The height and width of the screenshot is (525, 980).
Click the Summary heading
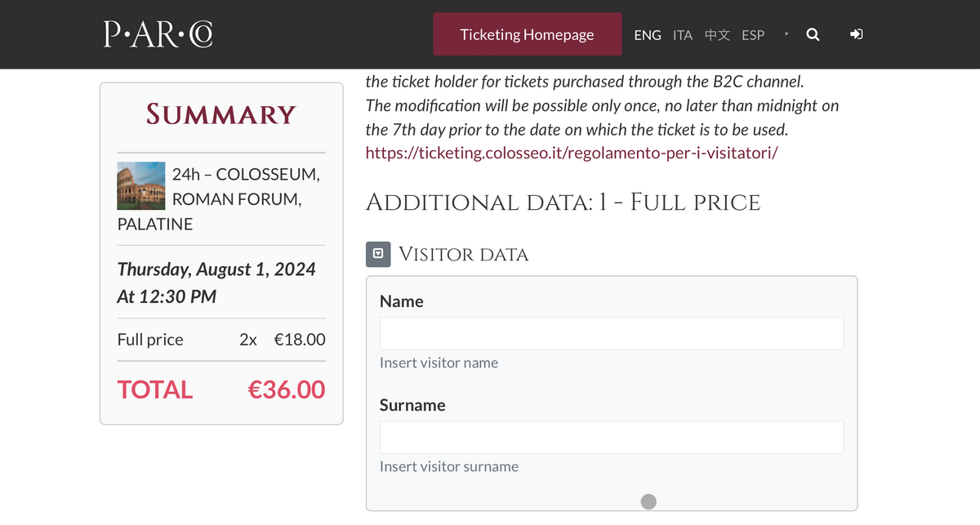(220, 114)
